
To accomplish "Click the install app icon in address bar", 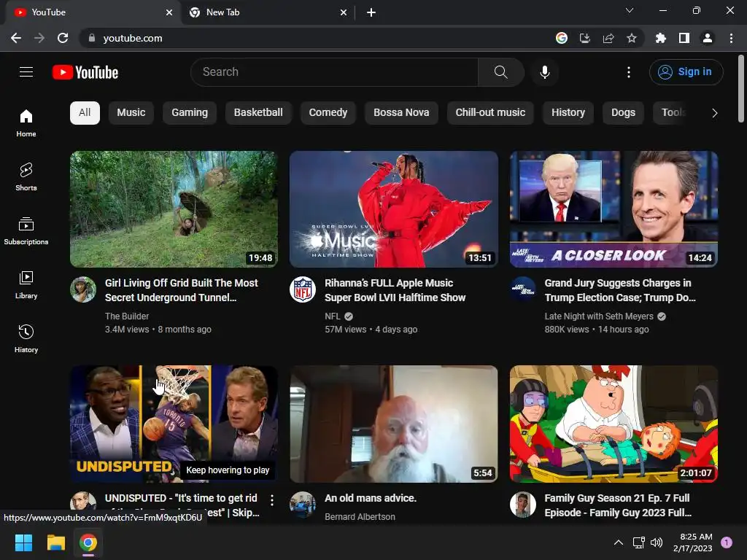I will click(584, 38).
